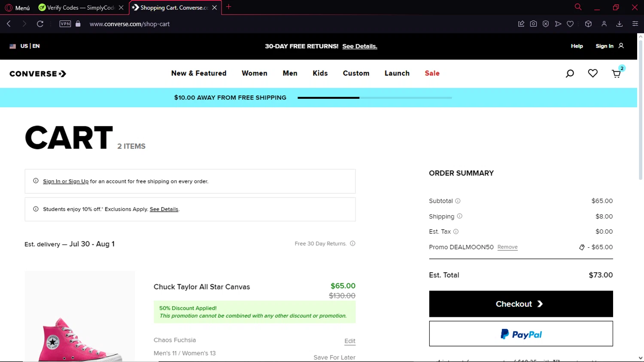Image resolution: width=644 pixels, height=362 pixels.
Task: Open the favorites heart icon
Action: click(593, 73)
